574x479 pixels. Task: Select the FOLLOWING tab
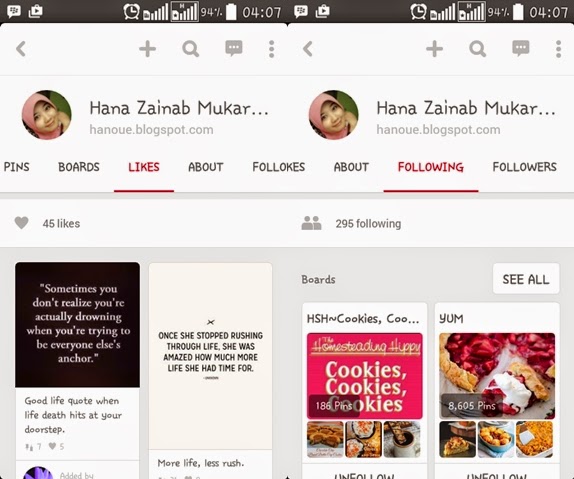[x=431, y=167]
